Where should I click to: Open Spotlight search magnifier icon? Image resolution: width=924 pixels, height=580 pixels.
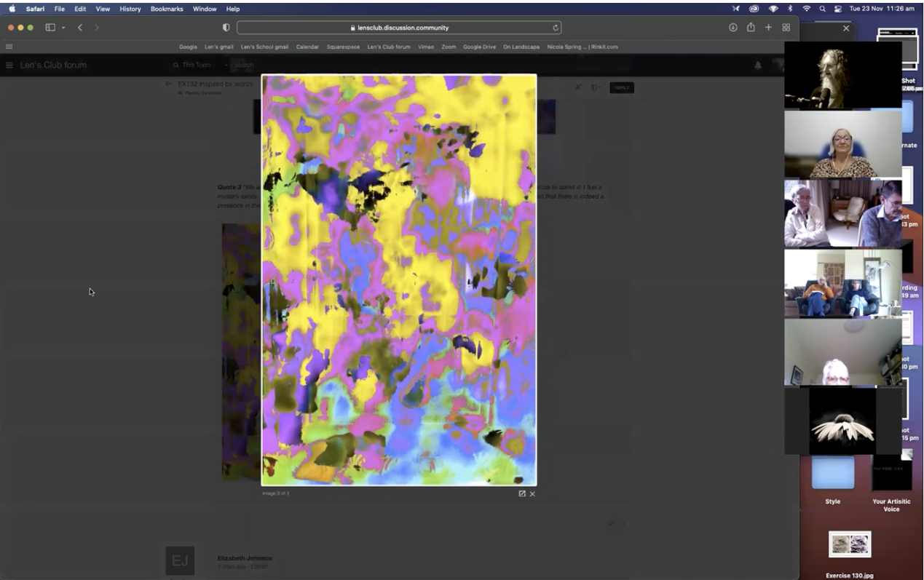pos(823,9)
